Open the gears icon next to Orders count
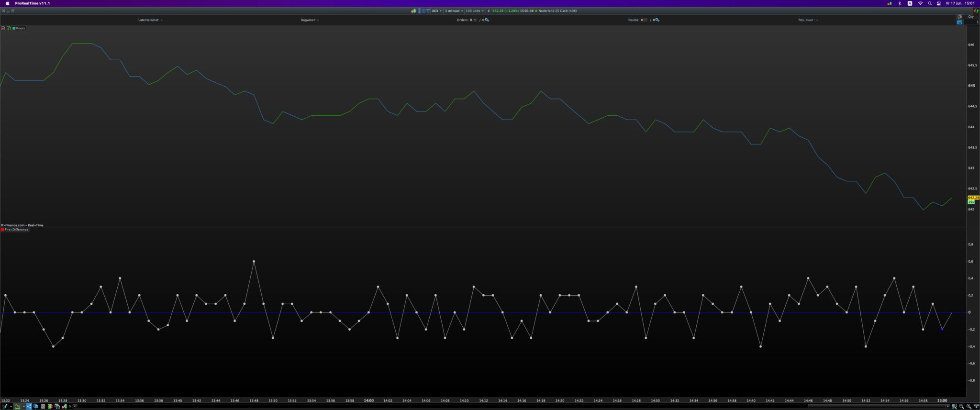 pos(487,20)
